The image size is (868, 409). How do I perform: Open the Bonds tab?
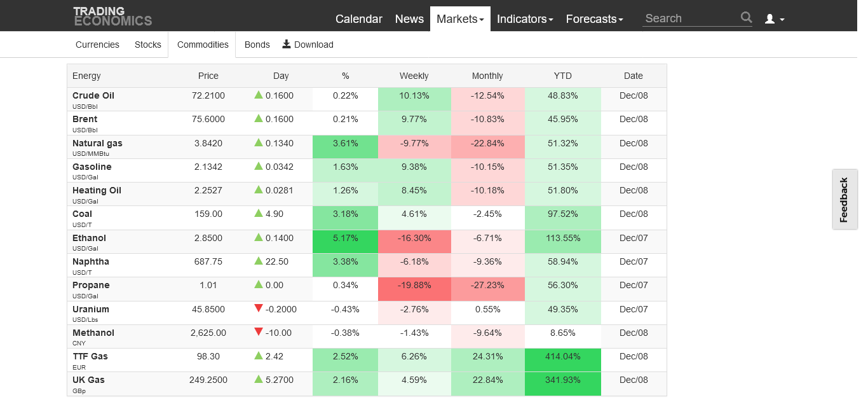[257, 45]
